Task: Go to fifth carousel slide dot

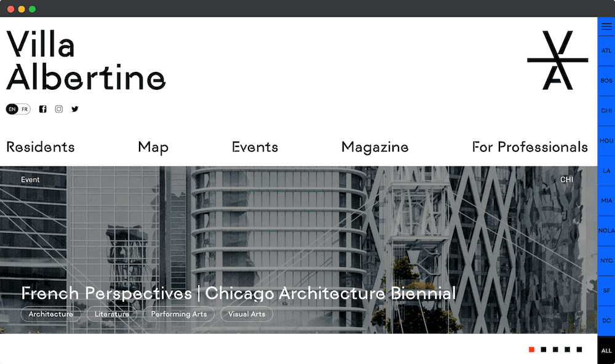Action: (579, 349)
